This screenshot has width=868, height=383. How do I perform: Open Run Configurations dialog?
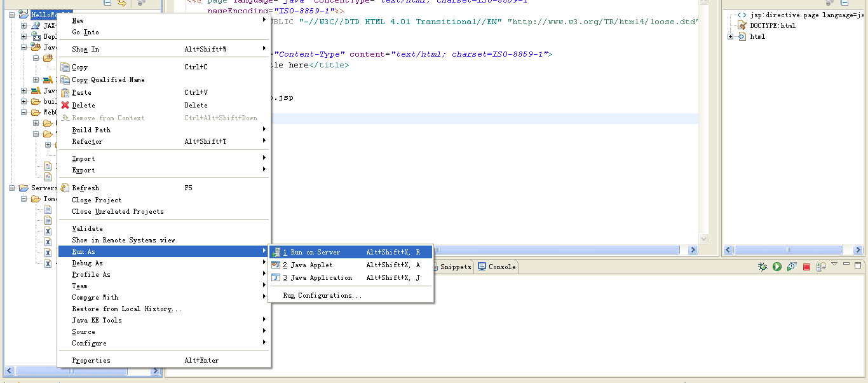click(322, 296)
